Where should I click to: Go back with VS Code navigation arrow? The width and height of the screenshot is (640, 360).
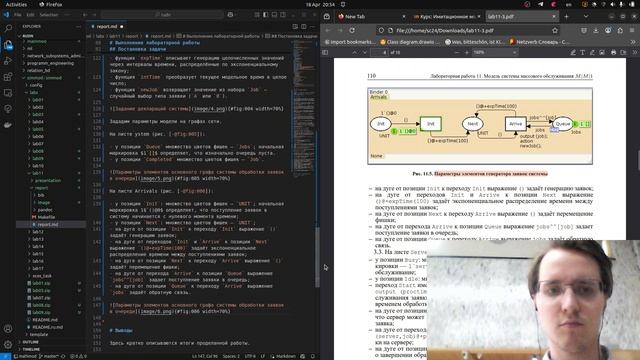[x=85, y=15]
